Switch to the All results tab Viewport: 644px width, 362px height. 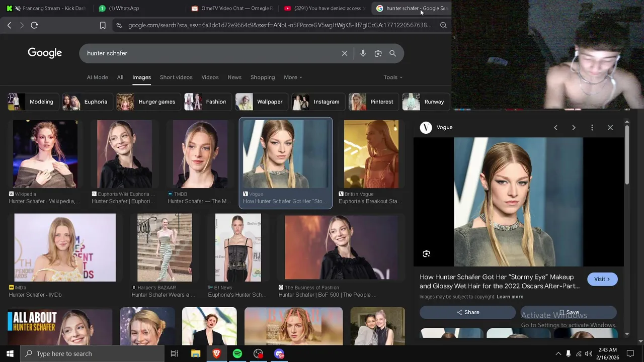120,77
